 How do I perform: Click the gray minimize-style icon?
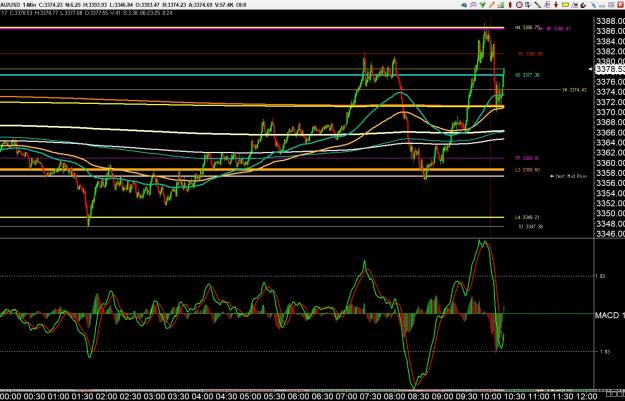(602, 6)
